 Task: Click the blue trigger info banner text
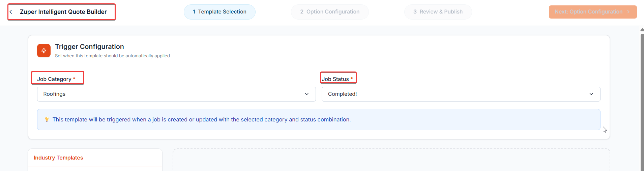(201, 119)
